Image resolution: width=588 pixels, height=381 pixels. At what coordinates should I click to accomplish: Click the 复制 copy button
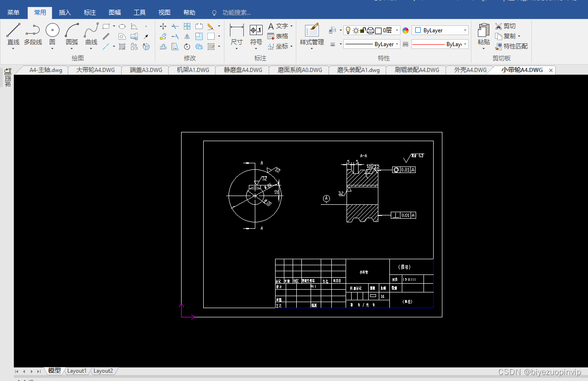coord(506,36)
